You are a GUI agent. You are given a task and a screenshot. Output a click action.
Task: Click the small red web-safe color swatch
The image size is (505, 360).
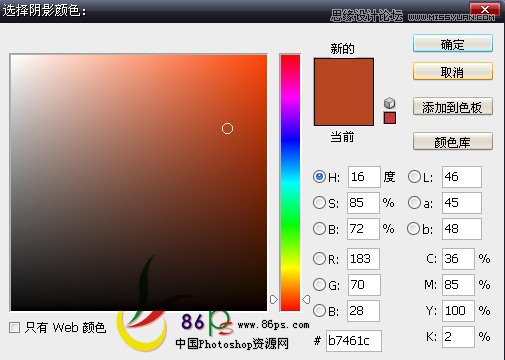(390, 118)
